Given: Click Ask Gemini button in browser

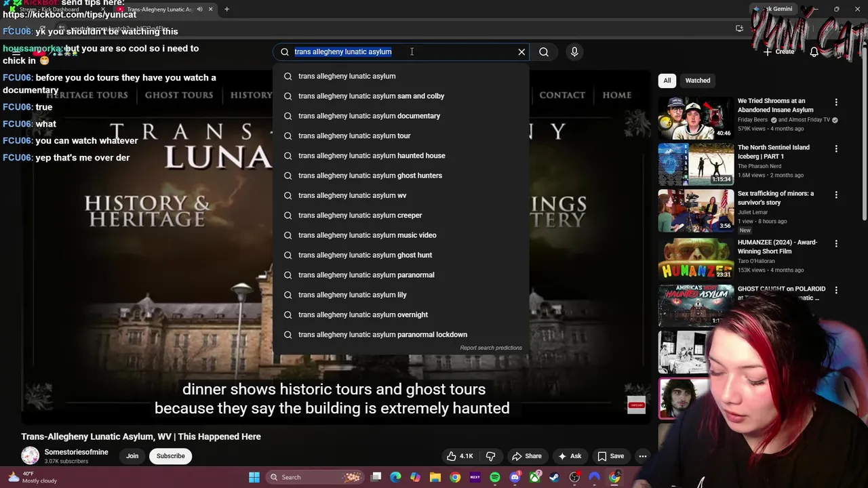Looking at the screenshot, I should [773, 9].
